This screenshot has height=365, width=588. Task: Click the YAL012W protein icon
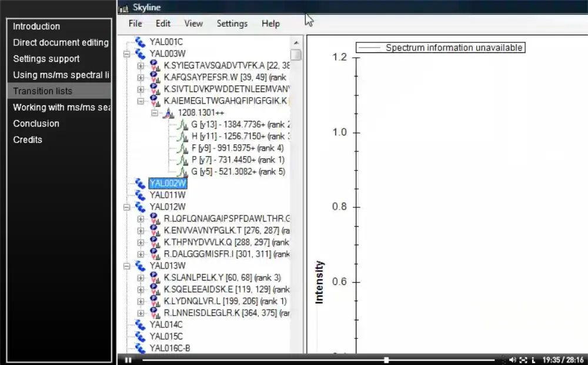click(x=141, y=207)
